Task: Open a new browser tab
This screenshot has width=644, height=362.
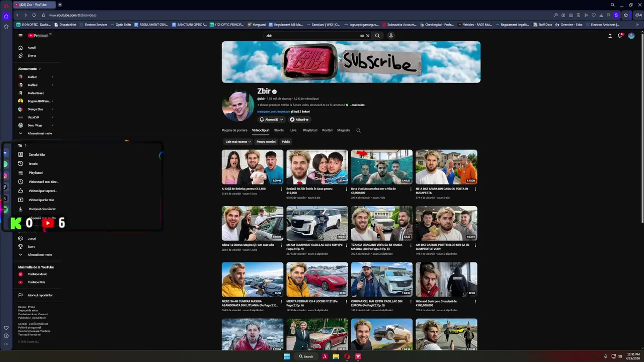Action: pos(60,5)
